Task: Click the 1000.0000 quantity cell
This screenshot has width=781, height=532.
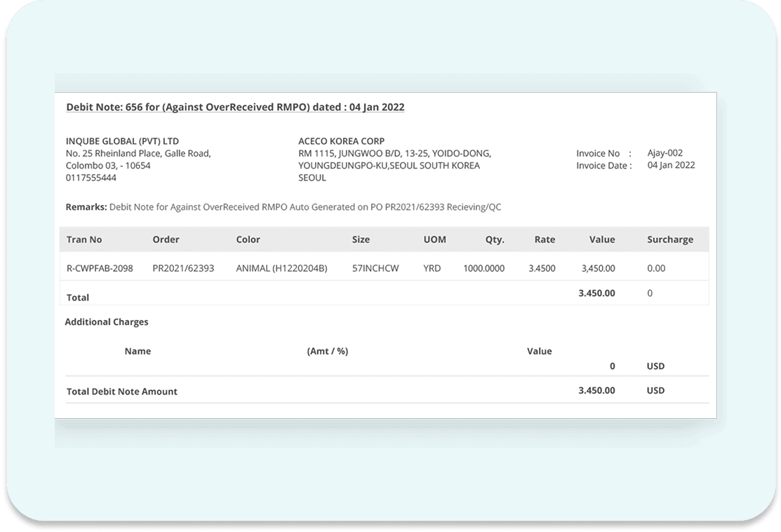Action: [x=483, y=268]
